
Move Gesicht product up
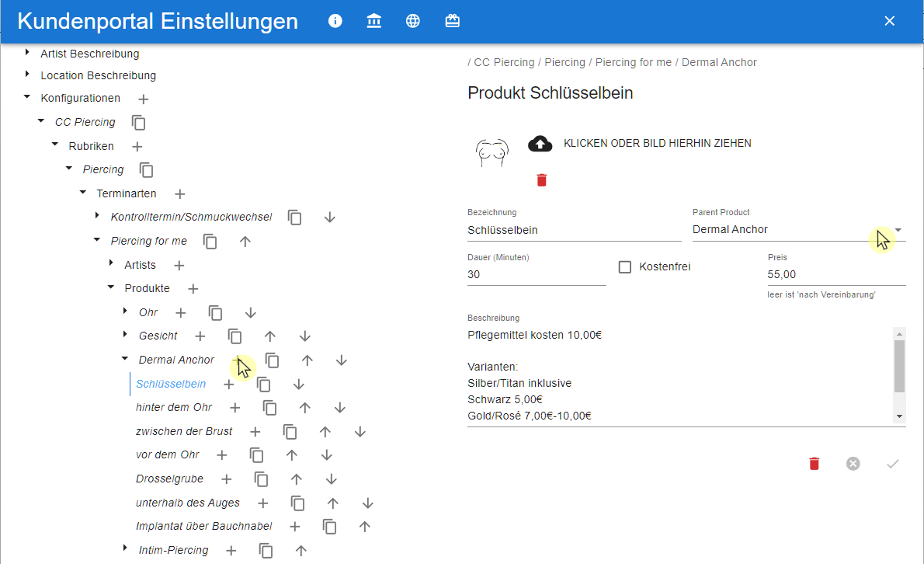(269, 336)
